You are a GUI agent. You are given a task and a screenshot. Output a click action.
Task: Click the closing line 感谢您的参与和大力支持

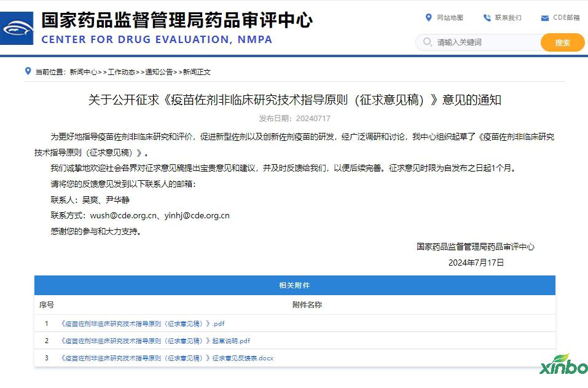tap(96, 232)
